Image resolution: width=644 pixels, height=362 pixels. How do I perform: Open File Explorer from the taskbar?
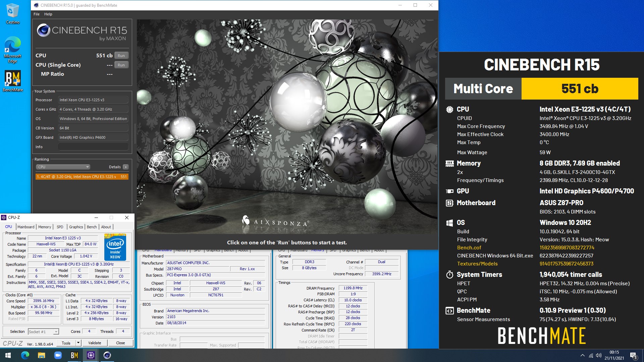click(41, 355)
